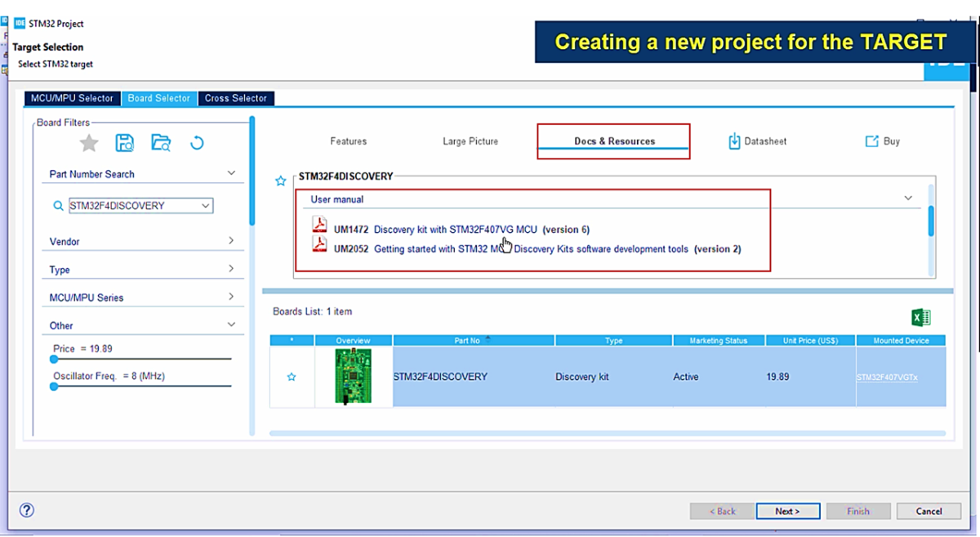980x537 pixels.
Task: Collapse the User manual section
Action: [x=908, y=199]
